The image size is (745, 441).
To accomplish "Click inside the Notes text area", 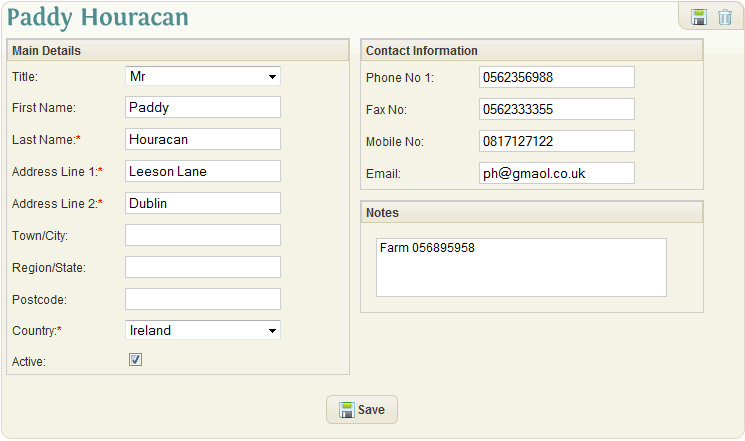I will pos(521,268).
